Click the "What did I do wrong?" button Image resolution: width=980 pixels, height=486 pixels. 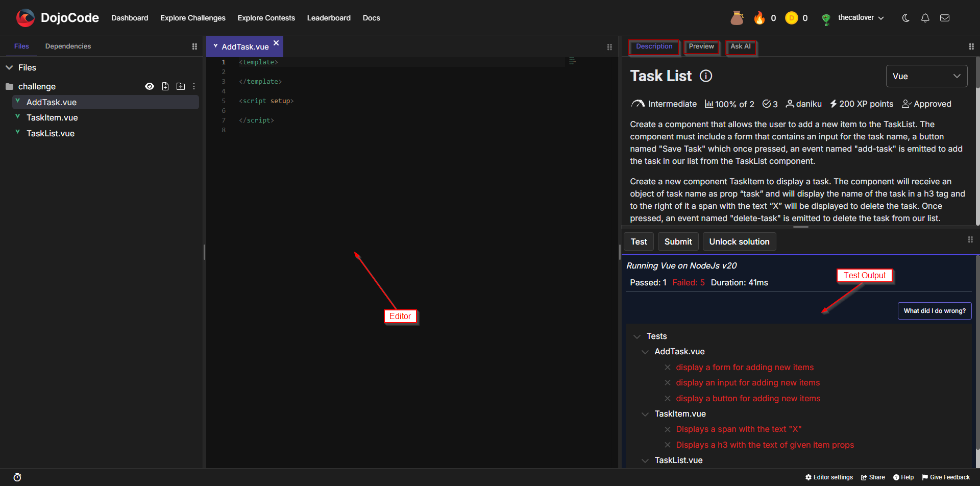(x=934, y=311)
